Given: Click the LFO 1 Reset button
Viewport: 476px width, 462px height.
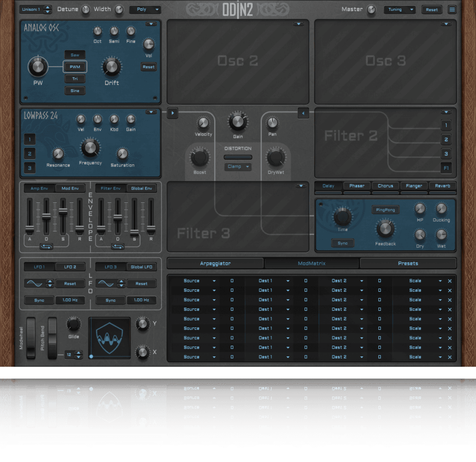Looking at the screenshot, I should click(70, 283).
